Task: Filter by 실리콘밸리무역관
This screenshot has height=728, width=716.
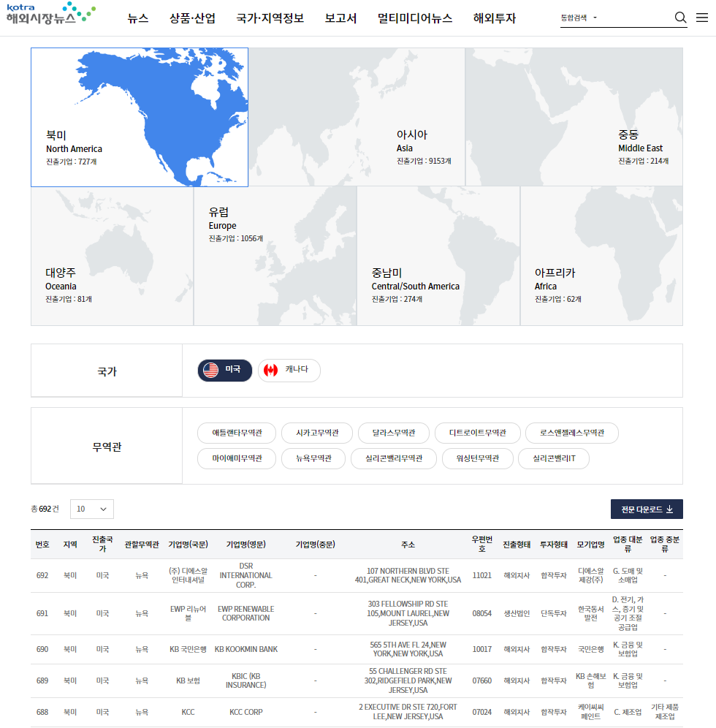Action: pos(394,459)
